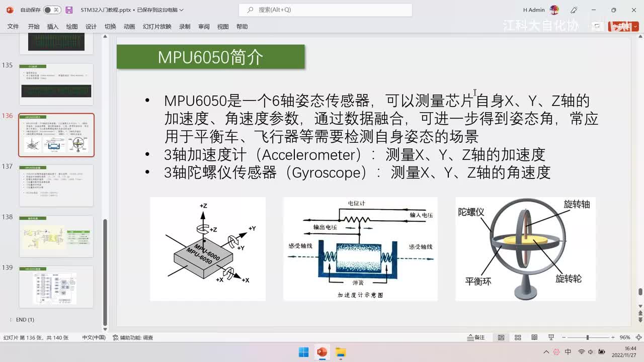Click the Wi-Fi network tray icon

[582, 352]
